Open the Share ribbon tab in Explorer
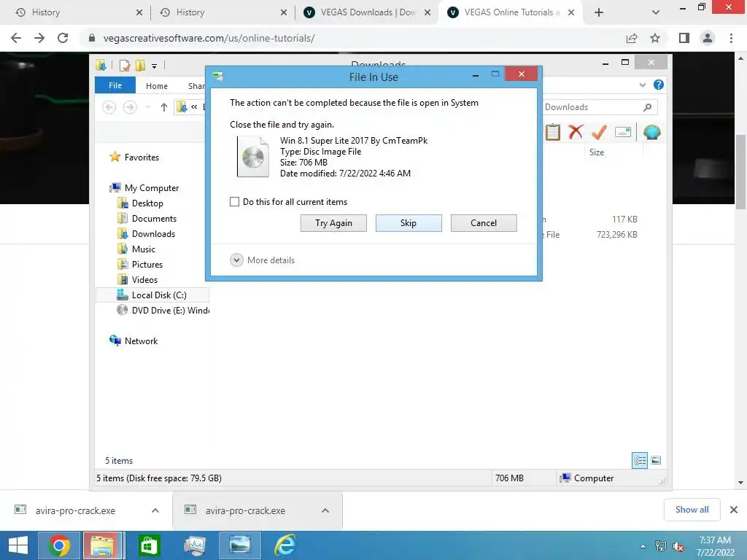747x560 pixels. click(196, 86)
